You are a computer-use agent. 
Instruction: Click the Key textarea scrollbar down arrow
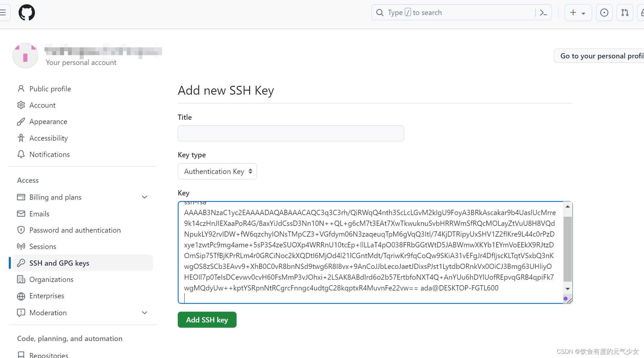(568, 289)
